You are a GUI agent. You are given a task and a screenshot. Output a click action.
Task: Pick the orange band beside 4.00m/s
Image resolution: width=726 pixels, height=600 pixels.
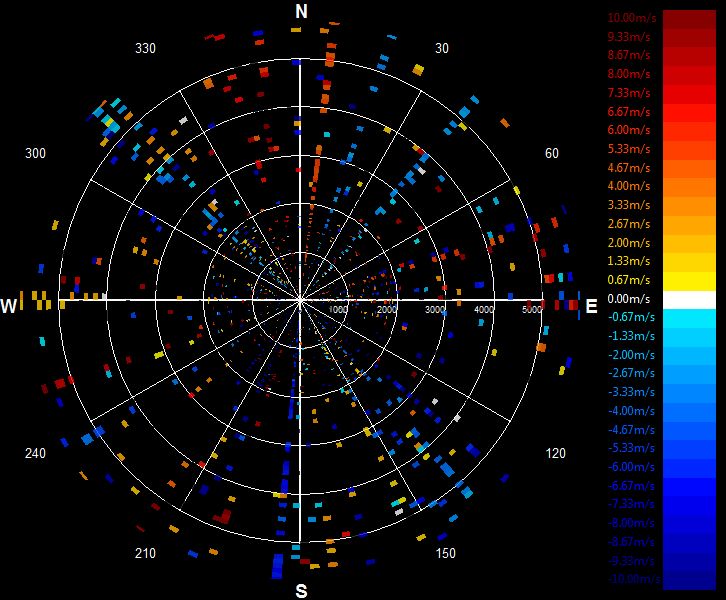tap(689, 188)
